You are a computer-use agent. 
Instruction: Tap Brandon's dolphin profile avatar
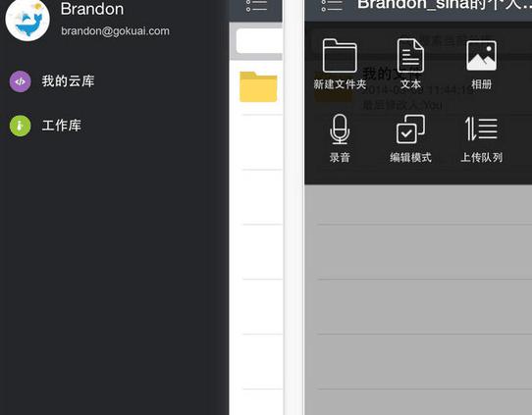click(27, 20)
